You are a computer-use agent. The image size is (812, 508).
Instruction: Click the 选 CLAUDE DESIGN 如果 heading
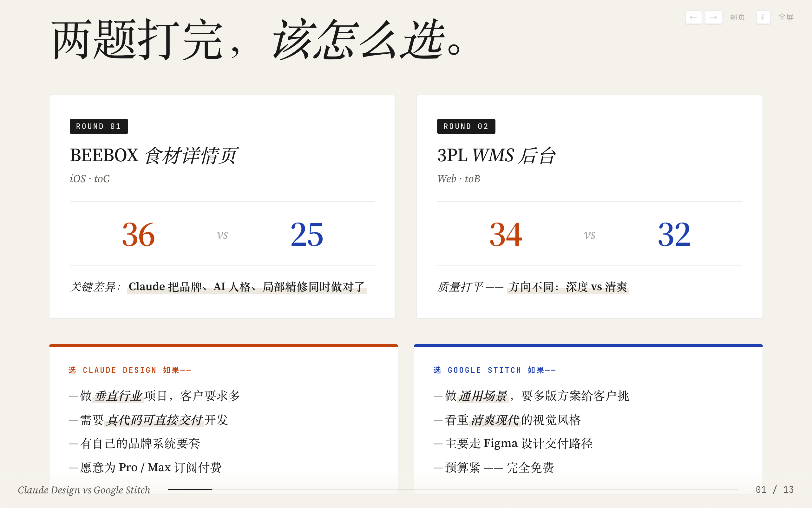click(129, 370)
